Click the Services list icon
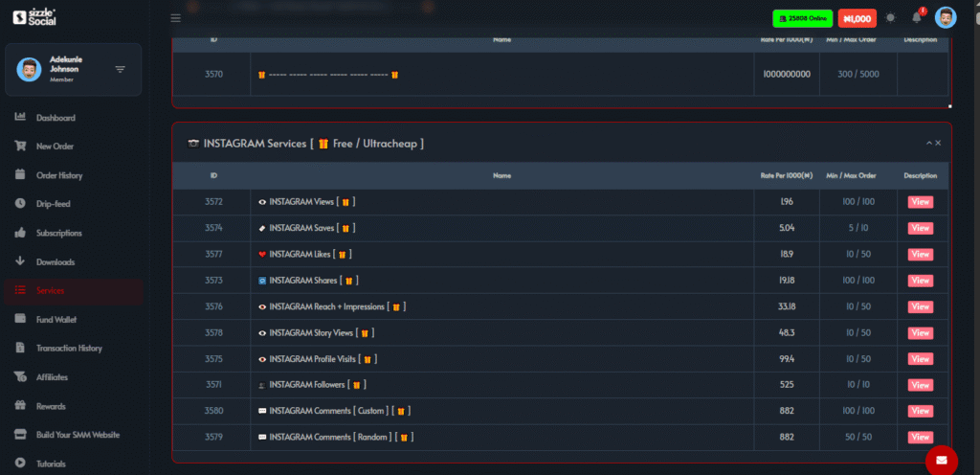This screenshot has height=475, width=980. click(20, 290)
